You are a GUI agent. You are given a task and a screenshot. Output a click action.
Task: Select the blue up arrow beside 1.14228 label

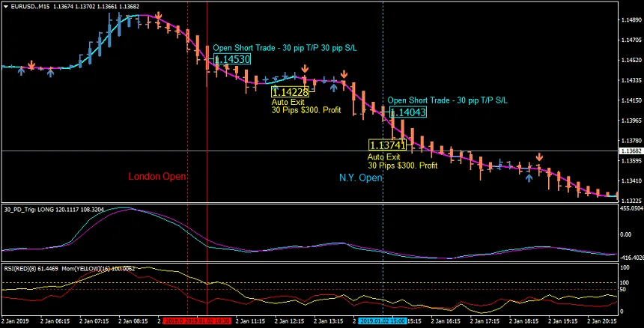click(333, 88)
